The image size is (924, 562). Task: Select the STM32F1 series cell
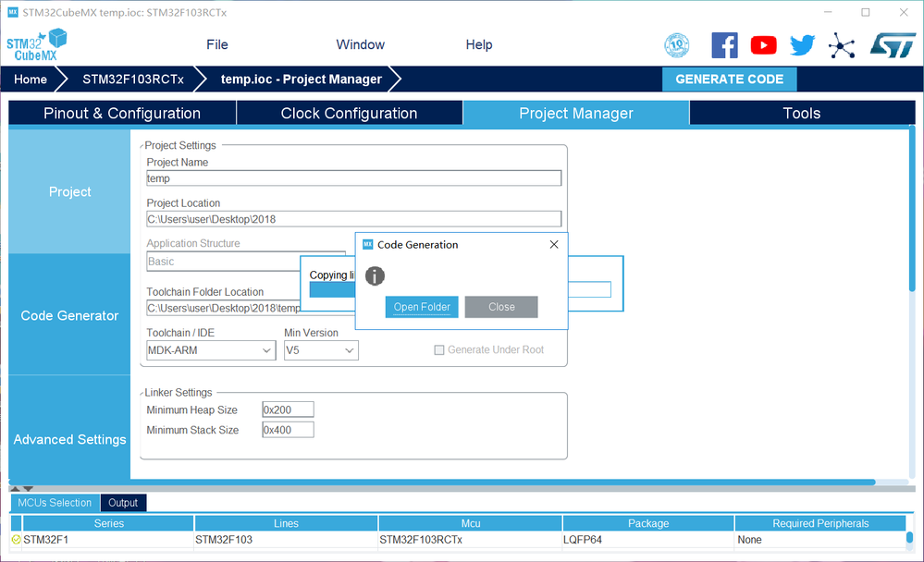108,540
